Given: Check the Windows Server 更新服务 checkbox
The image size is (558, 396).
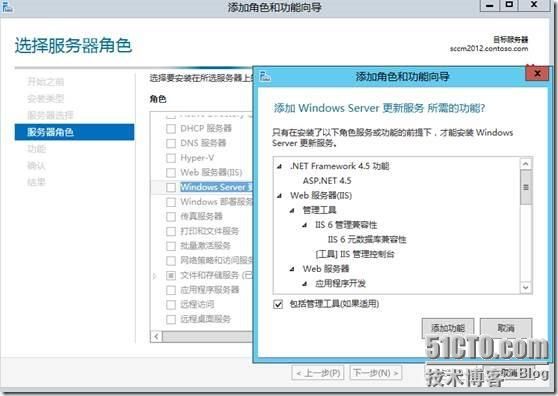Looking at the screenshot, I should click(171, 187).
